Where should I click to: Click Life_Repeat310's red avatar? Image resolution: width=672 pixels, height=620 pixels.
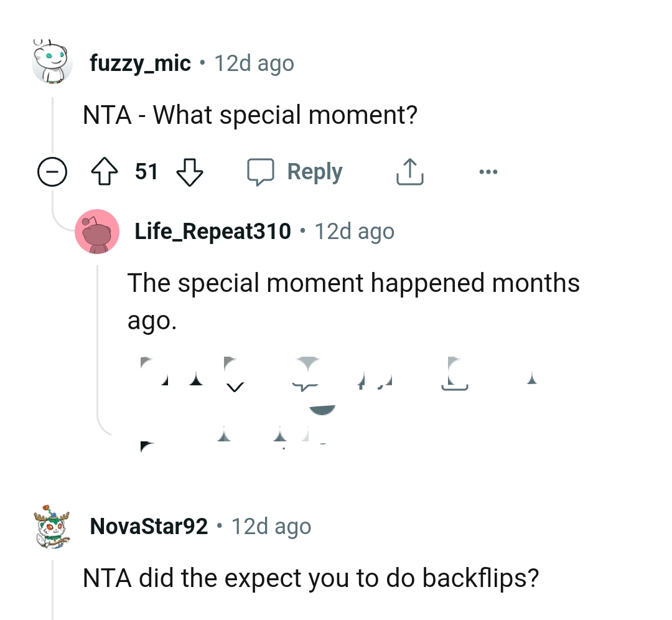[x=98, y=231]
